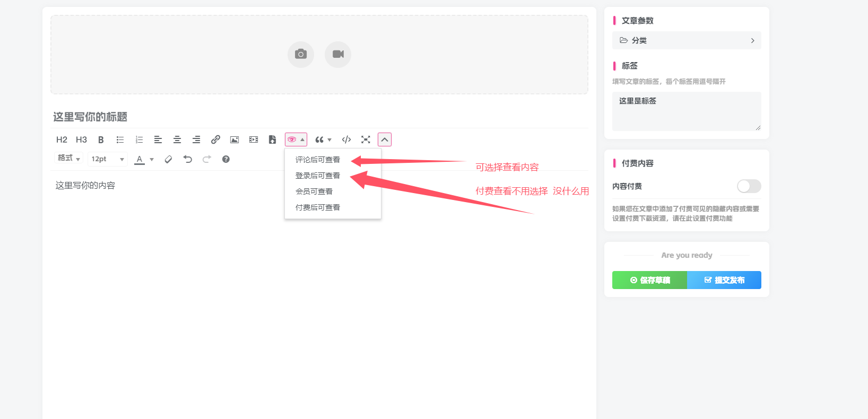Screen dimensions: 868x419
Task: Align text to the right
Action: point(196,139)
